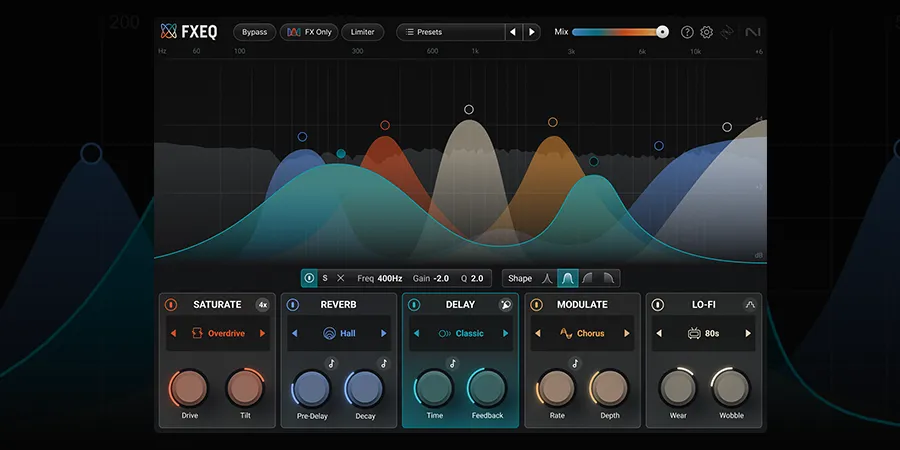Select next Delay type after Classic

pyautogui.click(x=506, y=333)
